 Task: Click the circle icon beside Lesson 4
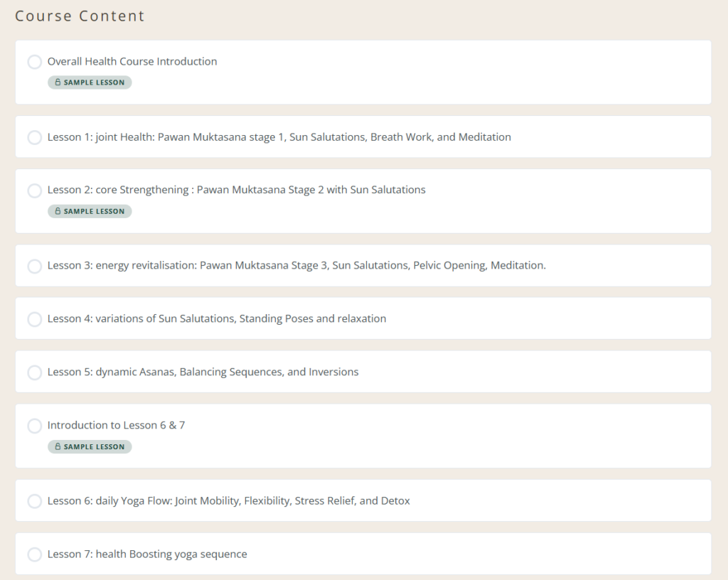34,319
